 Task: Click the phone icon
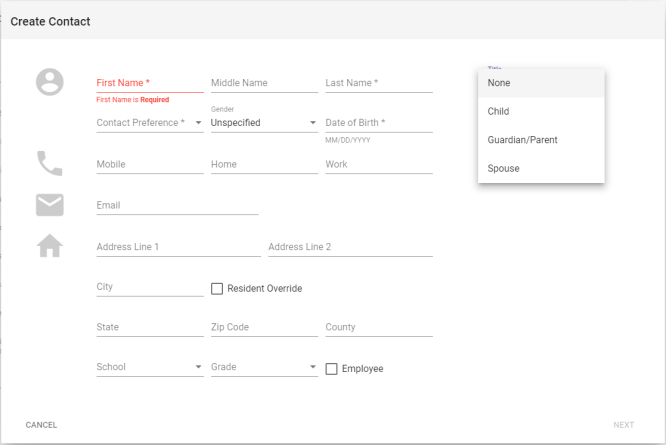tap(50, 163)
